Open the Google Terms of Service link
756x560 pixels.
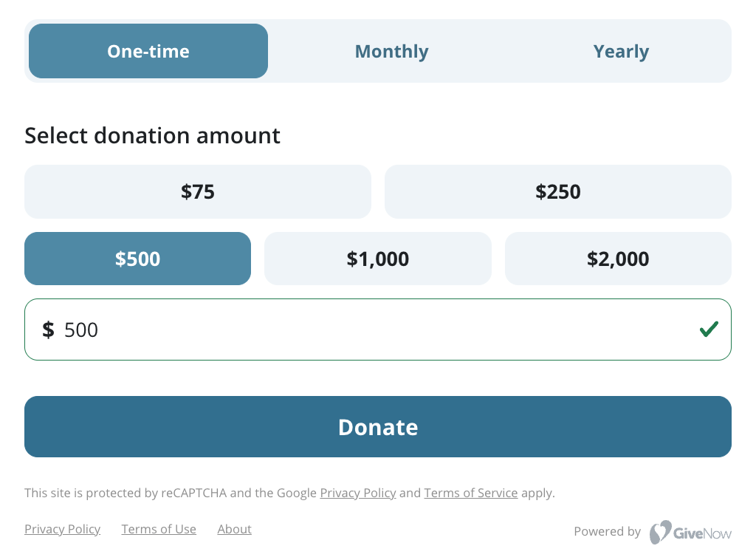471,493
